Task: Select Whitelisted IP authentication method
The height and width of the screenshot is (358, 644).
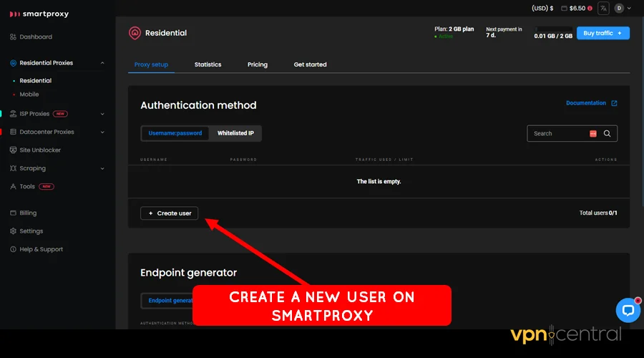Action: pos(235,133)
